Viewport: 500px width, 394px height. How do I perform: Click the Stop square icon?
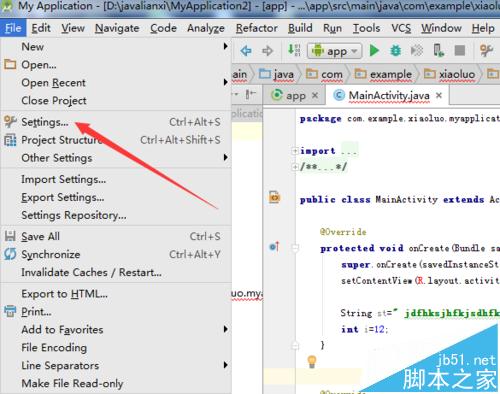click(x=460, y=51)
